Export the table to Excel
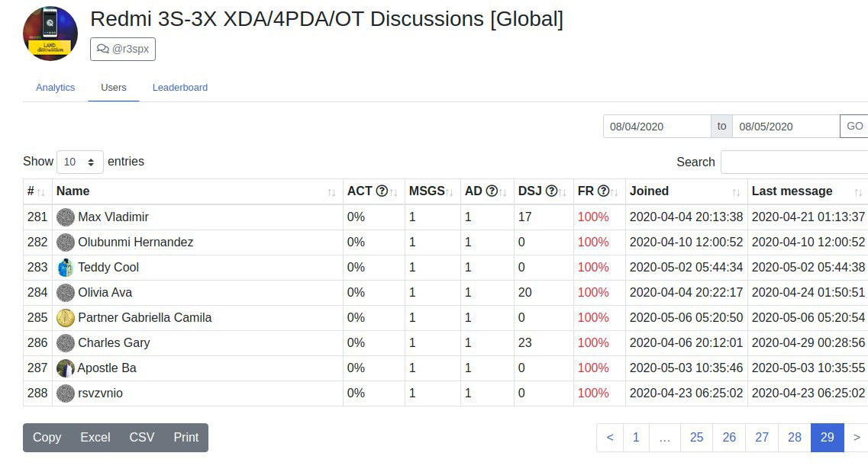The height and width of the screenshot is (469, 868). coord(95,438)
